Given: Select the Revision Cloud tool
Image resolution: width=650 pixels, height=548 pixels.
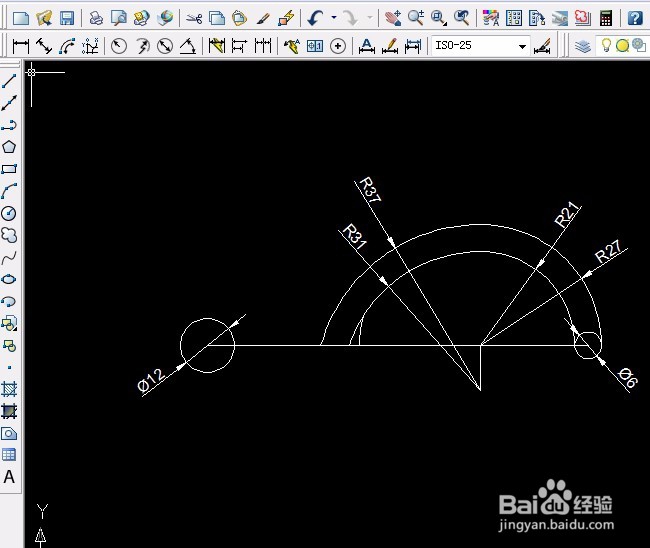Looking at the screenshot, I should point(9,235).
